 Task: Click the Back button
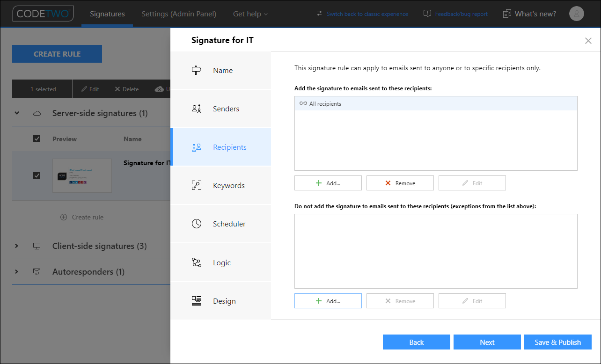pos(417,342)
